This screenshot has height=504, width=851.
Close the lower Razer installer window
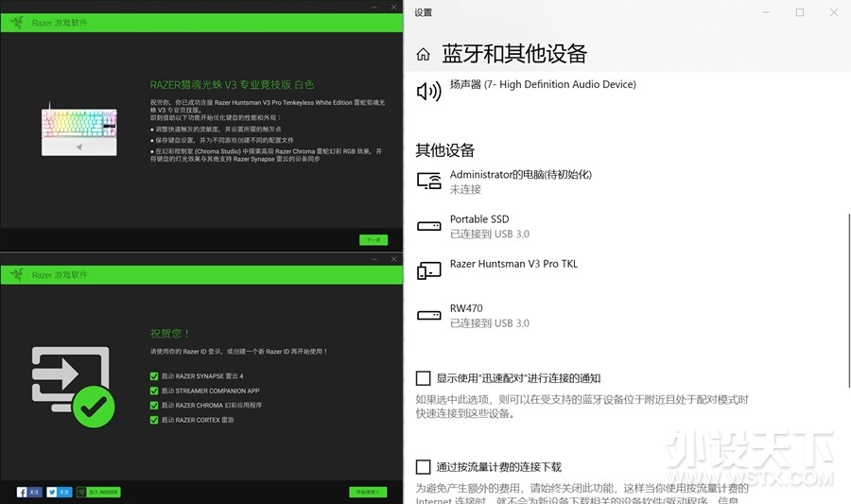(393, 259)
